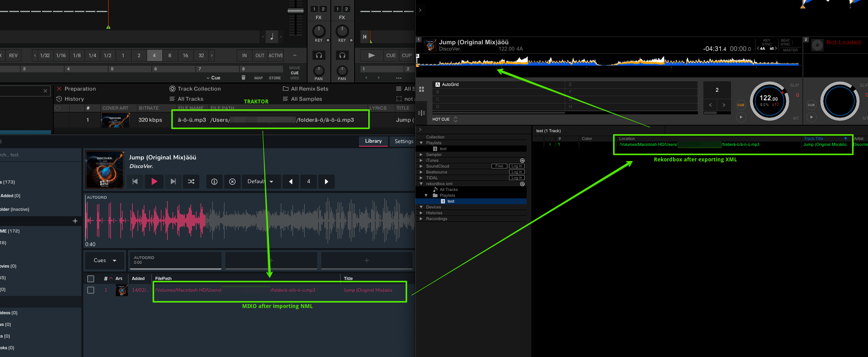This screenshot has height=357, width=868.
Task: Open Rekordbox pad grid view icon
Action: 422,89
